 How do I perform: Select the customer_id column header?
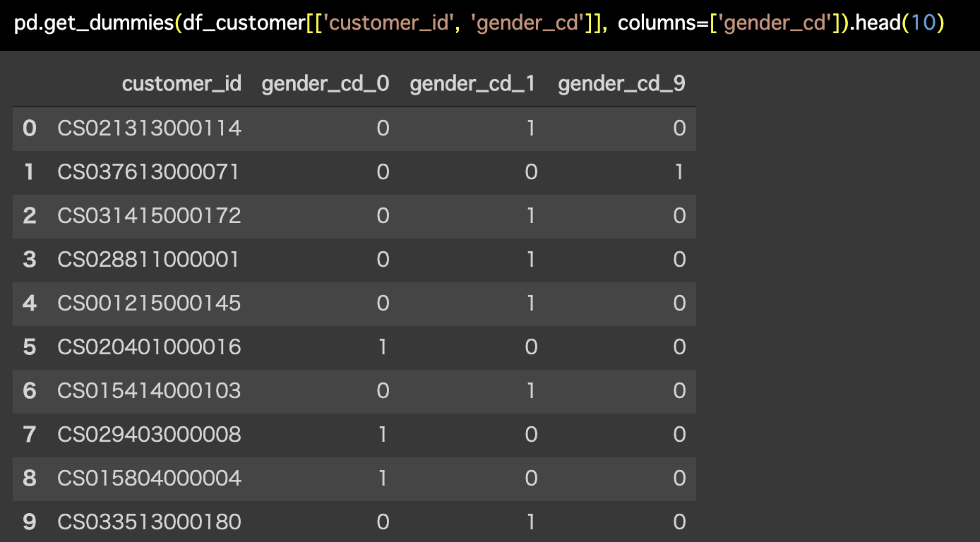pos(181,84)
